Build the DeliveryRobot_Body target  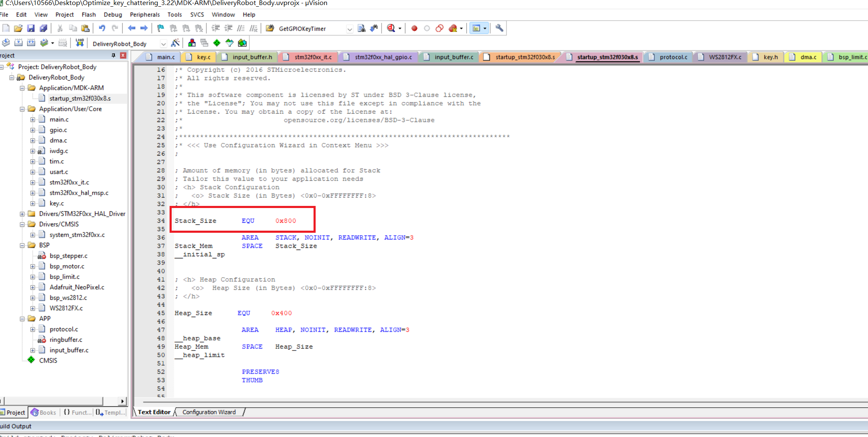[19, 42]
